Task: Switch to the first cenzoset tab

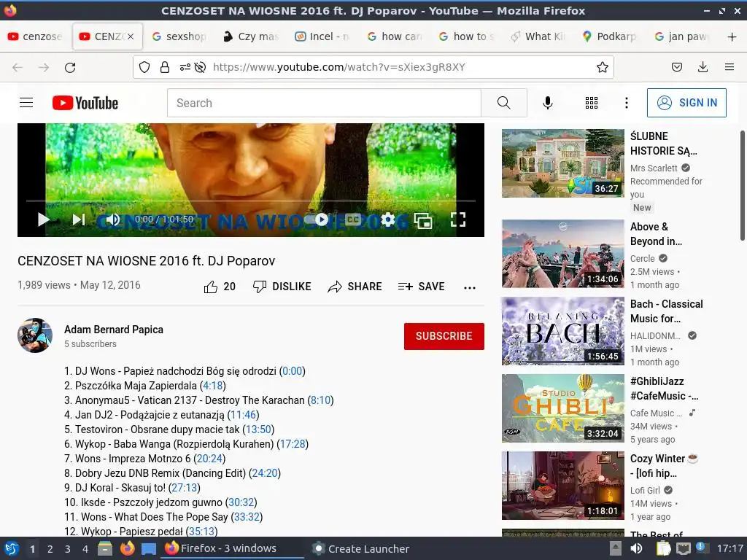Action: pyautogui.click(x=36, y=36)
